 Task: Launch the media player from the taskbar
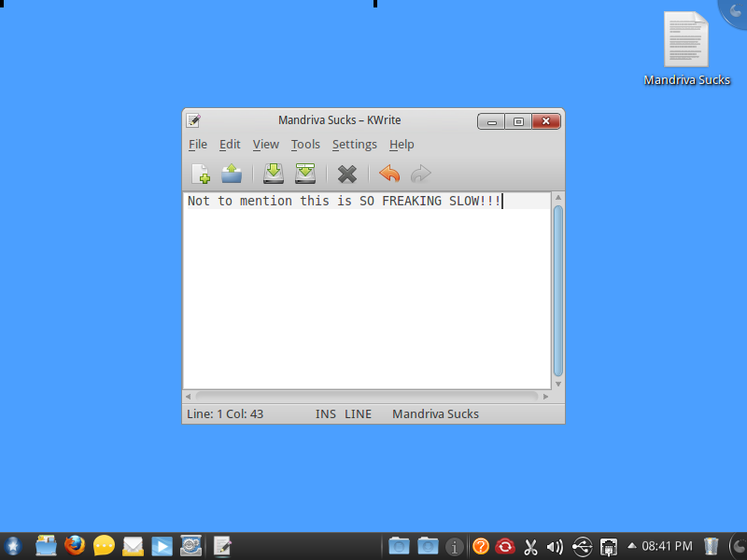(x=162, y=546)
